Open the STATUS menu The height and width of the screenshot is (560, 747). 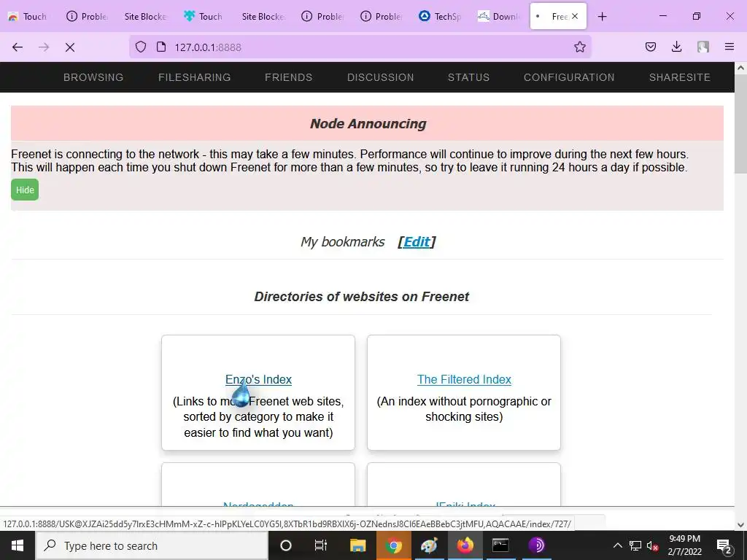click(x=469, y=77)
